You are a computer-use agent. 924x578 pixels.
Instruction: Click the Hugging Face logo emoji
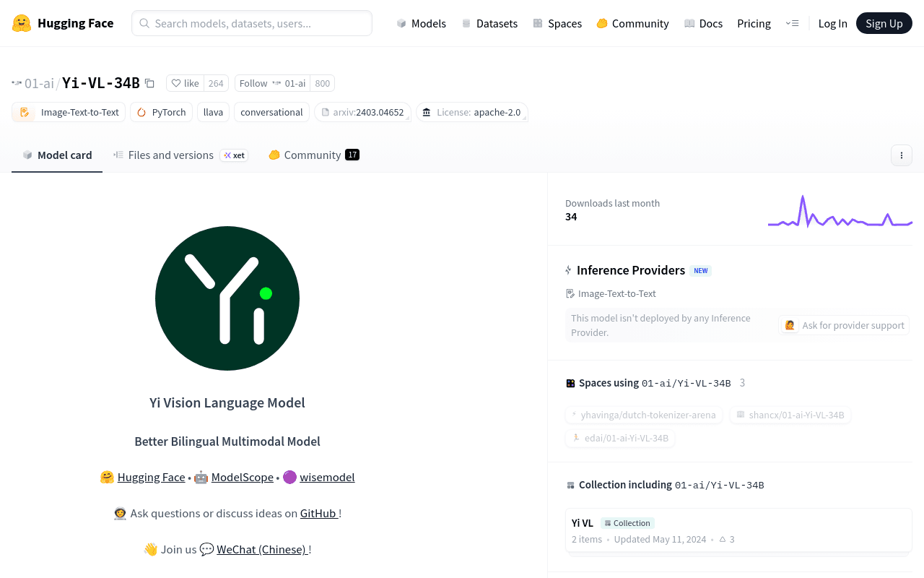pos(22,23)
